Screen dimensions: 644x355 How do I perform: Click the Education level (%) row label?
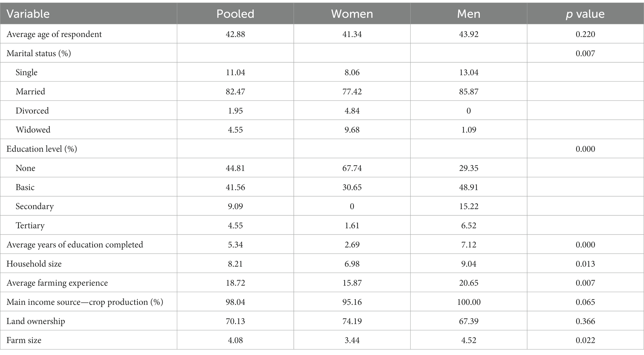(42, 149)
